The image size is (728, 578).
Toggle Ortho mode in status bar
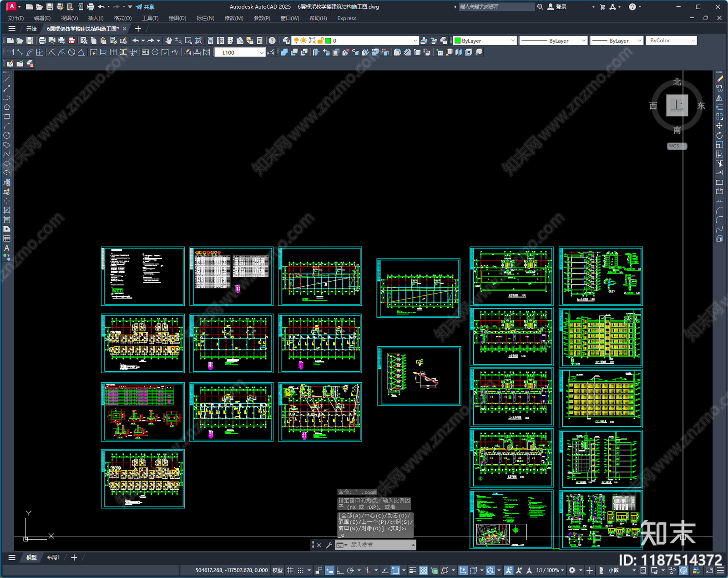pyautogui.click(x=339, y=570)
